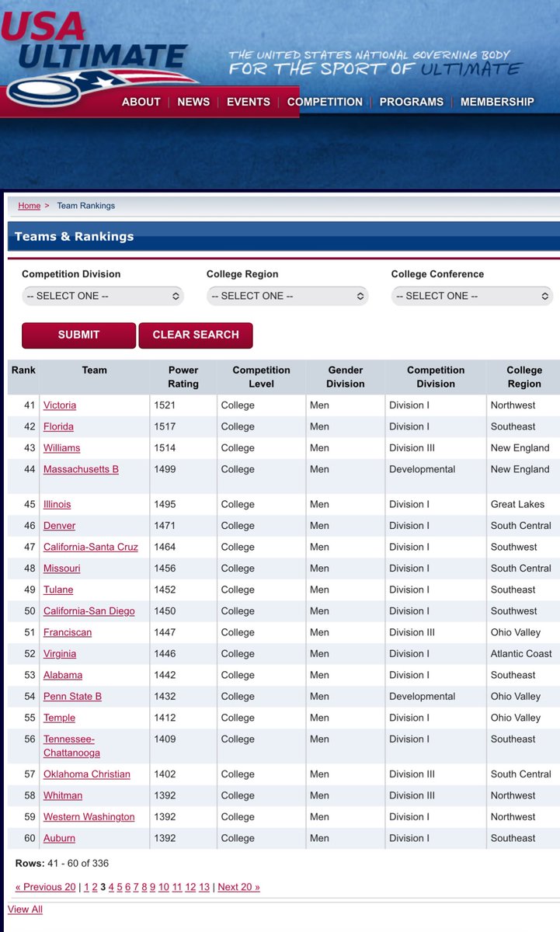Jump to results page 2
560x932 pixels.
coord(95,887)
